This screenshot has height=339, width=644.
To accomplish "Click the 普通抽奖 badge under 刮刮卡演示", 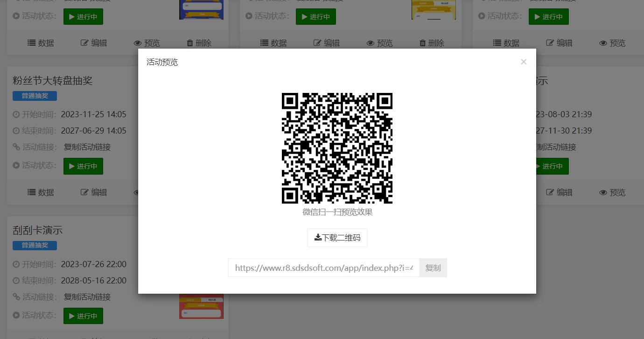I will click(35, 245).
